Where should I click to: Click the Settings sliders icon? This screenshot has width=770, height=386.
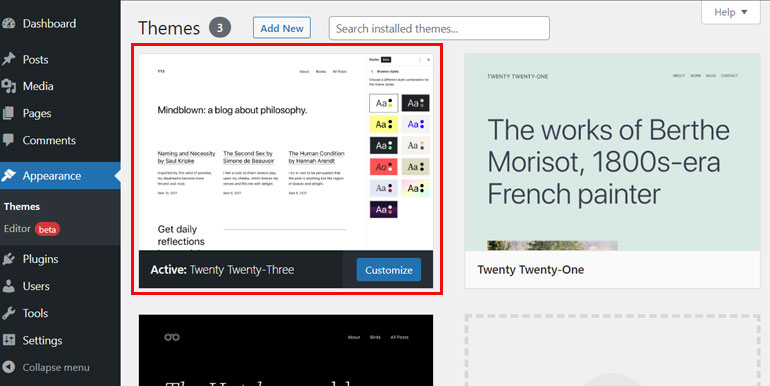[8, 340]
